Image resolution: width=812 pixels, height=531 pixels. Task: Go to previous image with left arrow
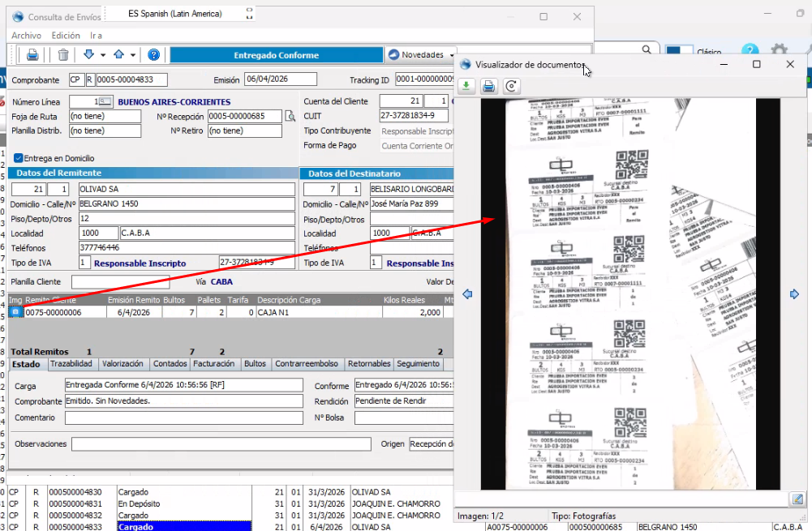(x=467, y=294)
